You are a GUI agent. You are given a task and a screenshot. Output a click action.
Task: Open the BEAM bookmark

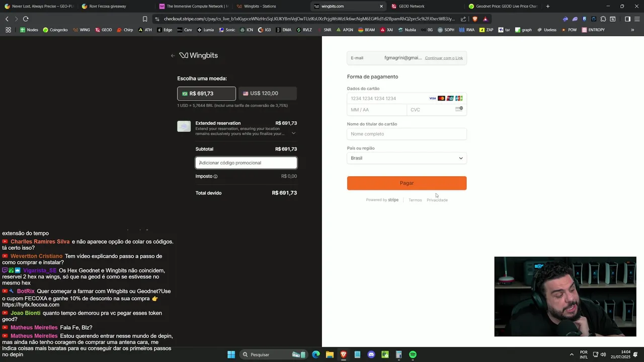tap(366, 30)
